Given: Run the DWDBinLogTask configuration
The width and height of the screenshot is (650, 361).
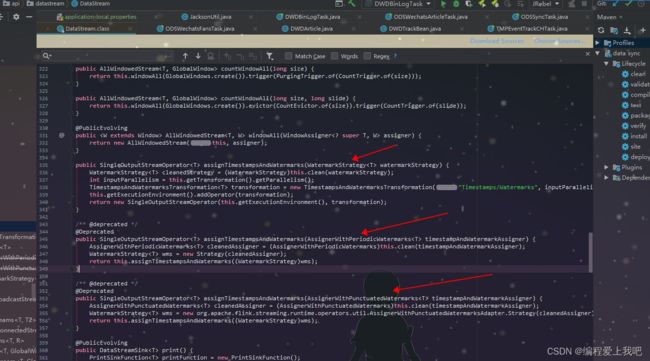Looking at the screenshot, I should point(443,4).
